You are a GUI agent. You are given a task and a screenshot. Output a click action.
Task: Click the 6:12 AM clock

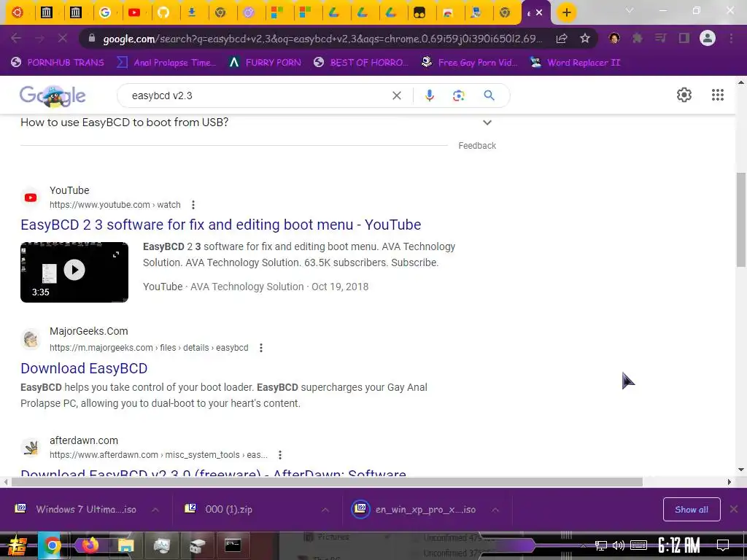pyautogui.click(x=679, y=545)
